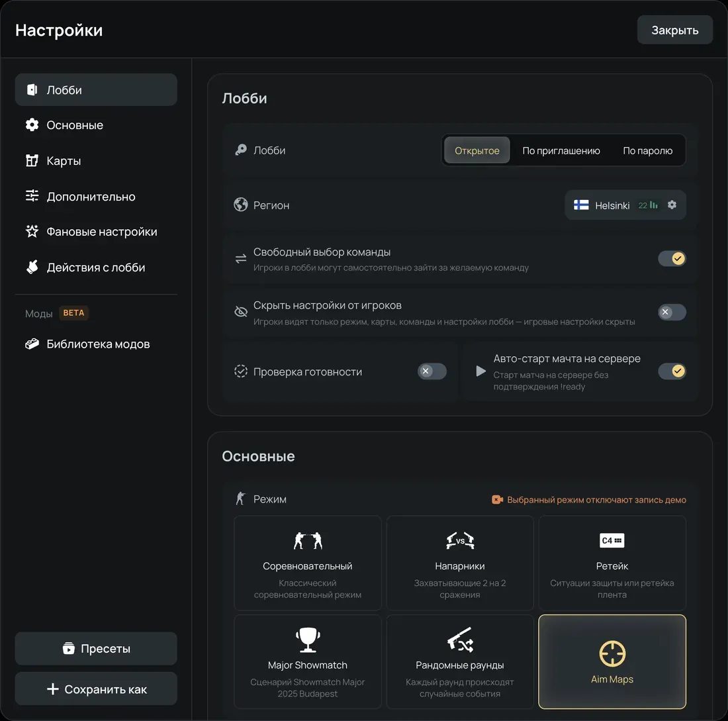
Task: Click the globe icon beside Регион
Action: tap(240, 205)
